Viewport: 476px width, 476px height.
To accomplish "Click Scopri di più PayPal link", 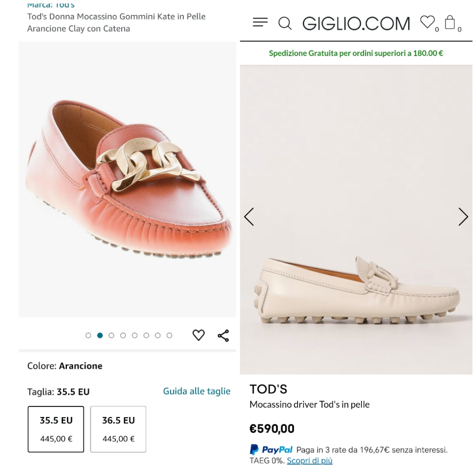I will pyautogui.click(x=309, y=461).
